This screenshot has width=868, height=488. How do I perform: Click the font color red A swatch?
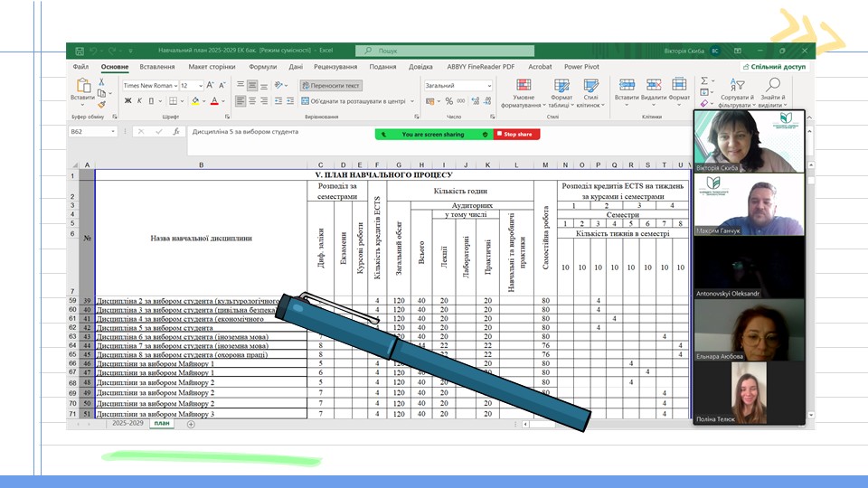(214, 101)
